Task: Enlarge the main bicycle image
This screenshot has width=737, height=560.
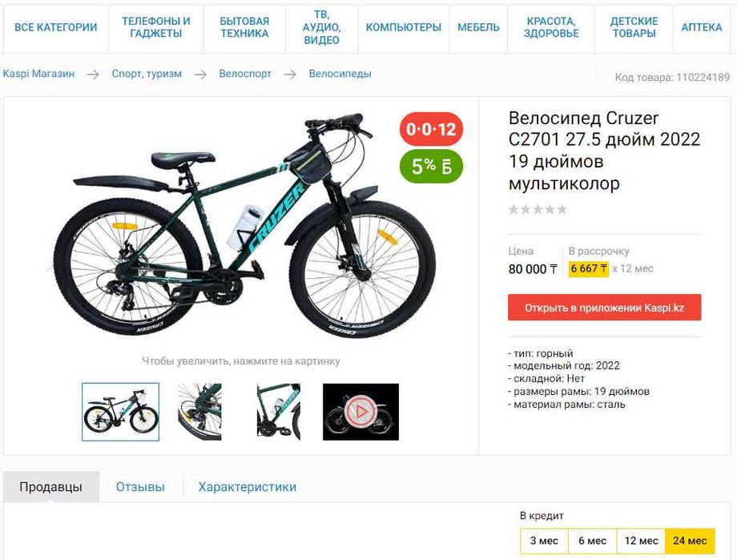Action: click(245, 225)
